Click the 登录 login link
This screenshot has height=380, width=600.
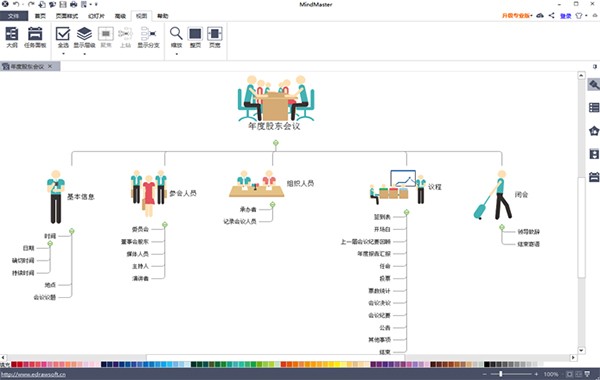click(x=566, y=16)
